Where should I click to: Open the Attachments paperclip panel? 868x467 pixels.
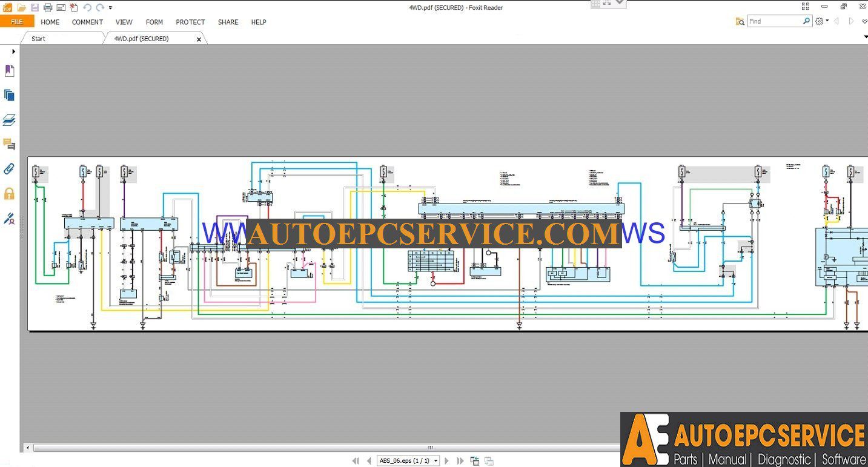(x=9, y=169)
